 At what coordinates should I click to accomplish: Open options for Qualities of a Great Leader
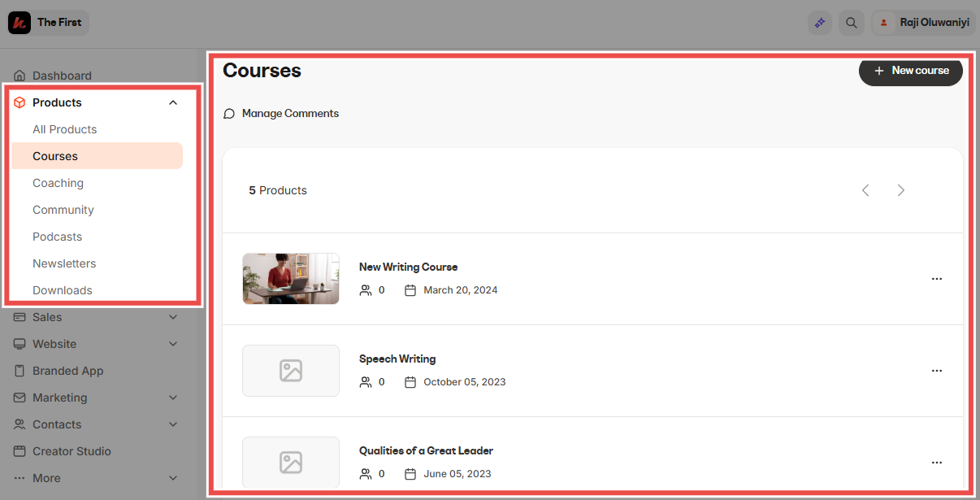point(937,463)
